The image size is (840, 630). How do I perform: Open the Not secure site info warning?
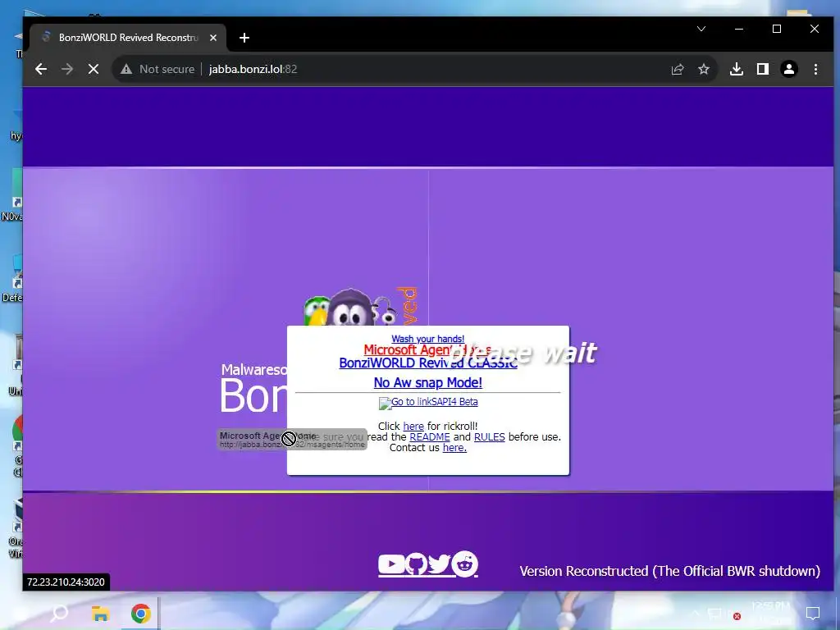click(157, 69)
